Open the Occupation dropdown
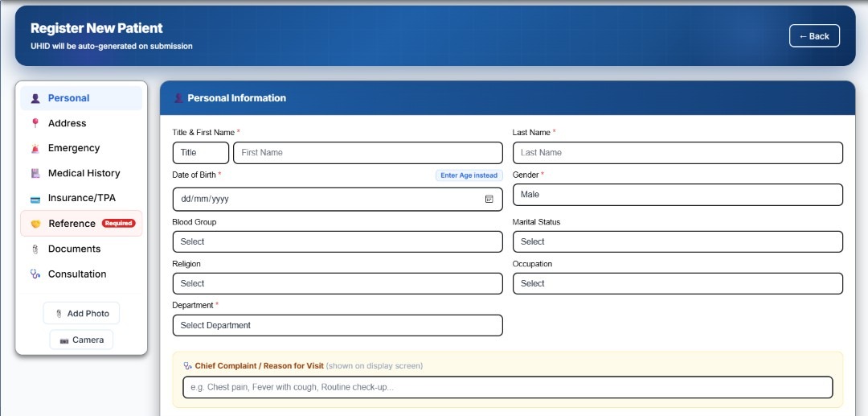 [x=678, y=283]
